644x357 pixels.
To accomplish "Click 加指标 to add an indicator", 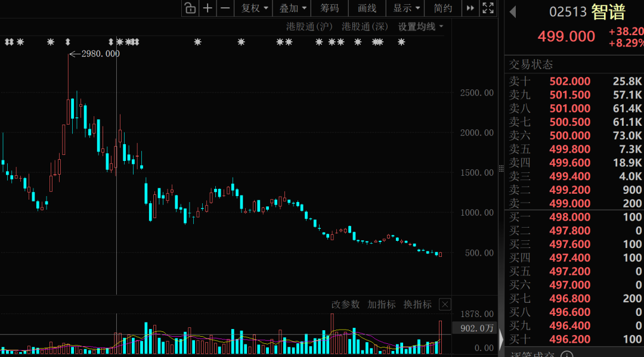I will coord(382,305).
